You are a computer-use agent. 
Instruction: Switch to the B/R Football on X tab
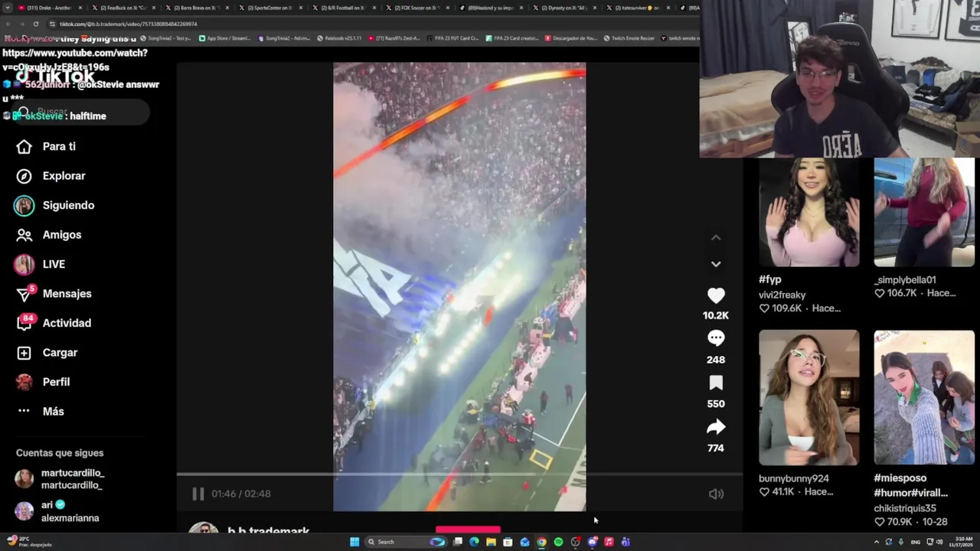pyautogui.click(x=344, y=8)
